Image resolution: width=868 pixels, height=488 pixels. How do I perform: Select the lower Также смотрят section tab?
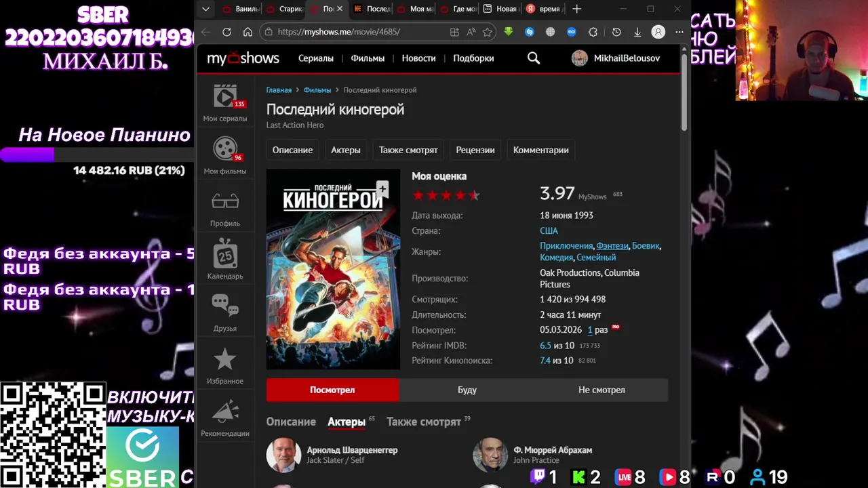click(x=424, y=422)
